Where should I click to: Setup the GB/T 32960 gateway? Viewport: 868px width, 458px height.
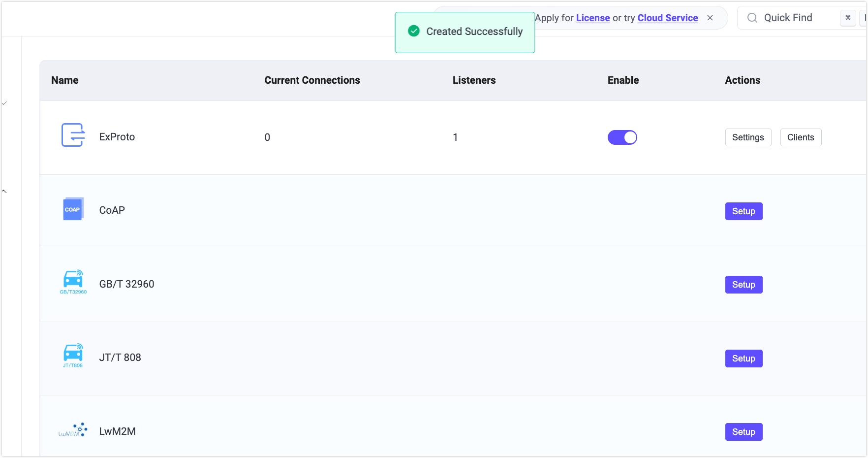click(x=744, y=284)
